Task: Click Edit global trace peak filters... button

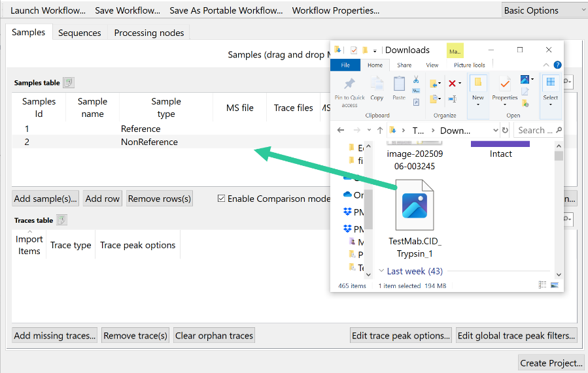Action: tap(516, 336)
